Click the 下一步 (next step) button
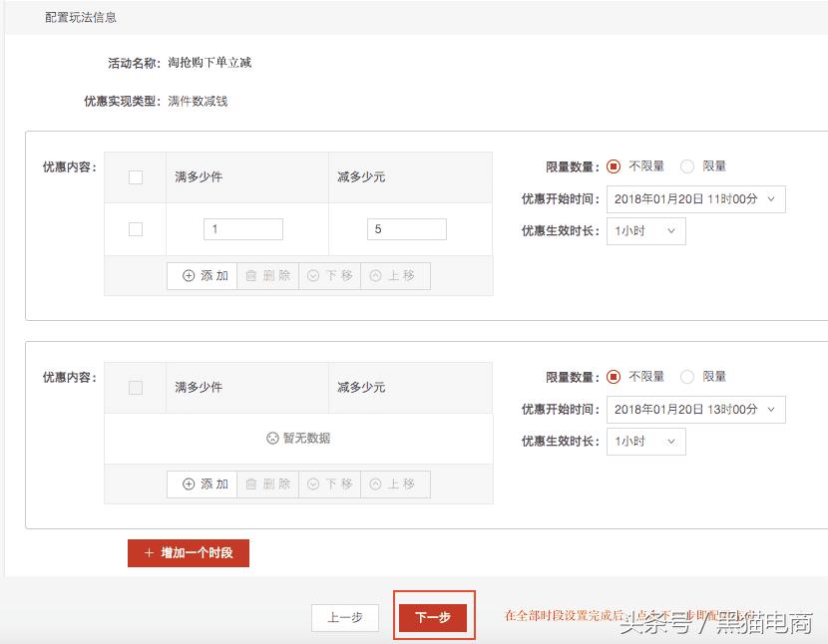828x644 pixels. [433, 617]
